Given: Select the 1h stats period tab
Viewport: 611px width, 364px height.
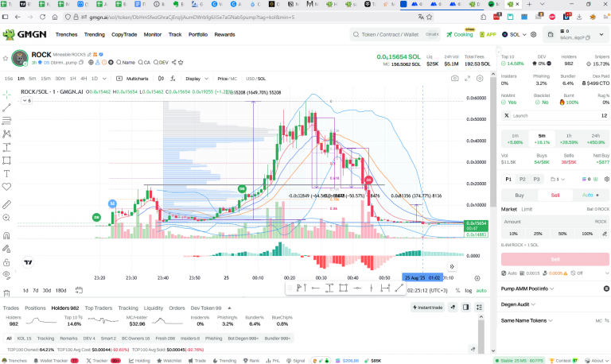Looking at the screenshot, I should pyautogui.click(x=569, y=138).
